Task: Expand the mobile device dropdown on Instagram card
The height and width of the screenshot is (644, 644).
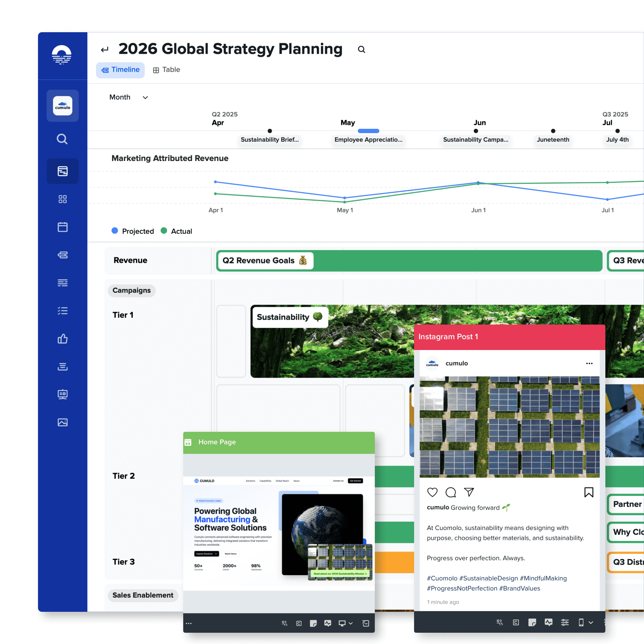Action: (591, 622)
